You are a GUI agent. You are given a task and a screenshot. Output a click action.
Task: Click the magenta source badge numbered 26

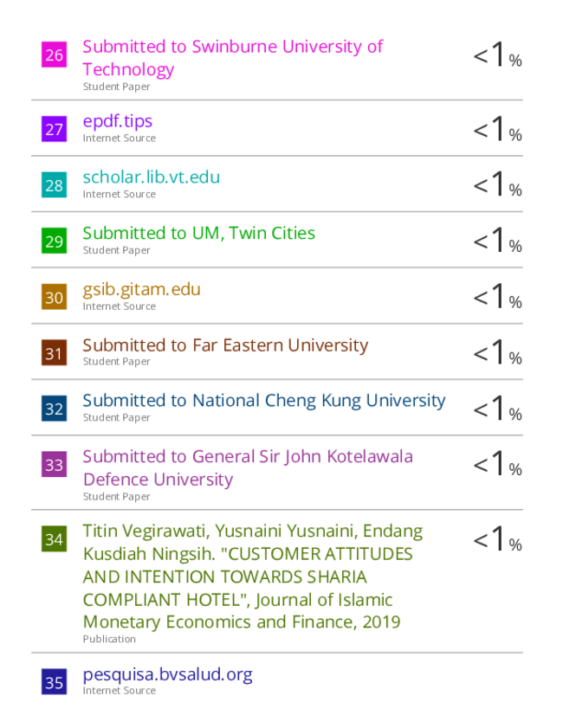tap(54, 55)
